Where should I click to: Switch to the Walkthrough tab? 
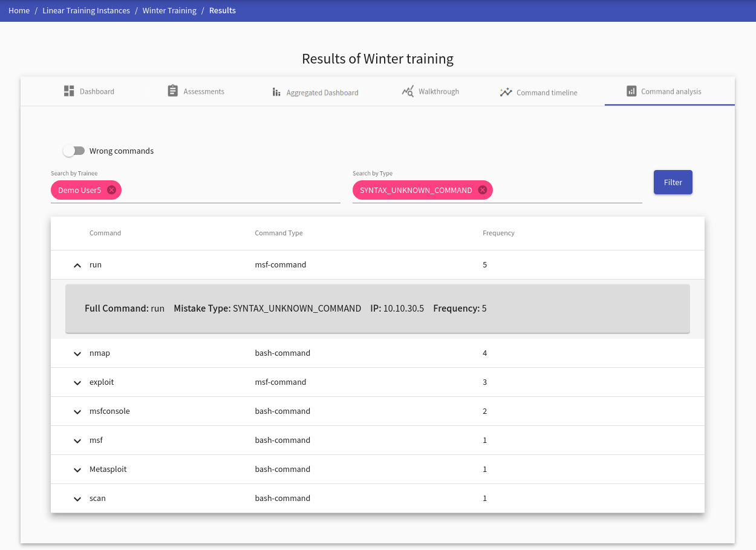[x=430, y=91]
